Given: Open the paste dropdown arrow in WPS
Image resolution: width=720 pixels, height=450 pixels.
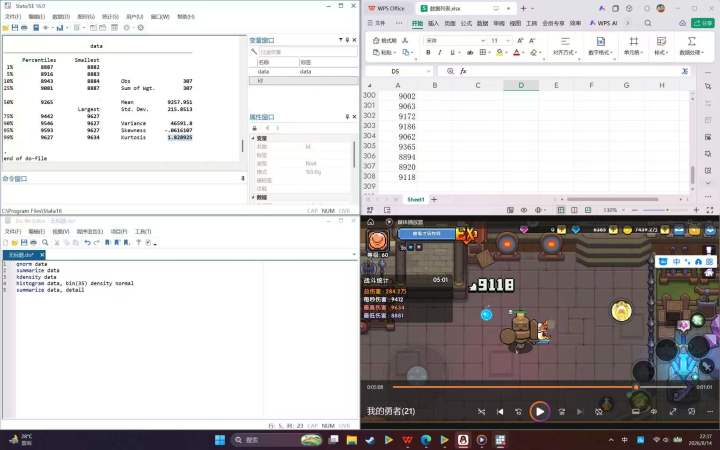Looking at the screenshot, I should coord(394,53).
